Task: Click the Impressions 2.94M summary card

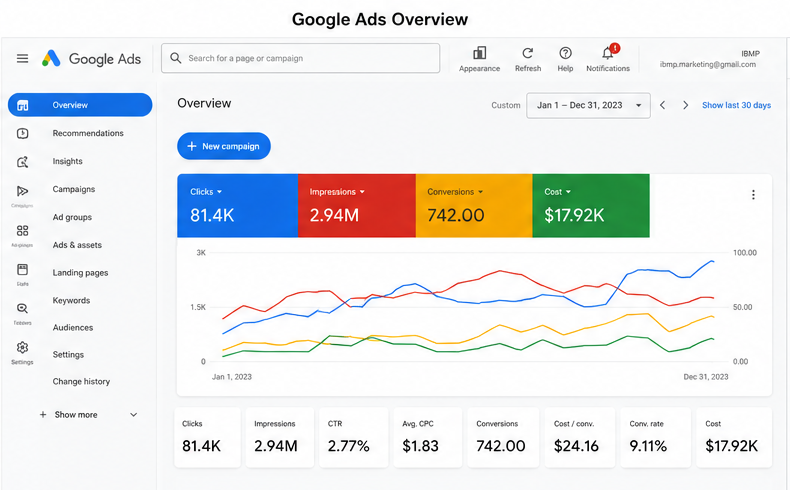Action: pyautogui.click(x=280, y=437)
